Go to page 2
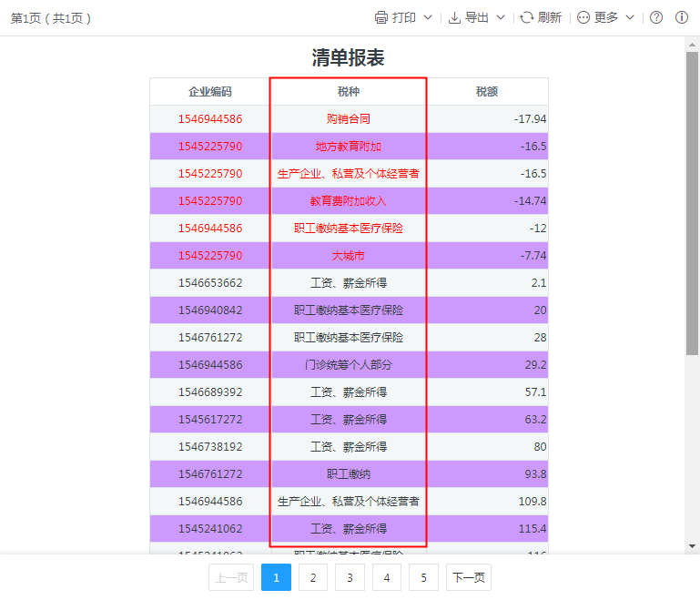The width and height of the screenshot is (700, 600). 312,577
